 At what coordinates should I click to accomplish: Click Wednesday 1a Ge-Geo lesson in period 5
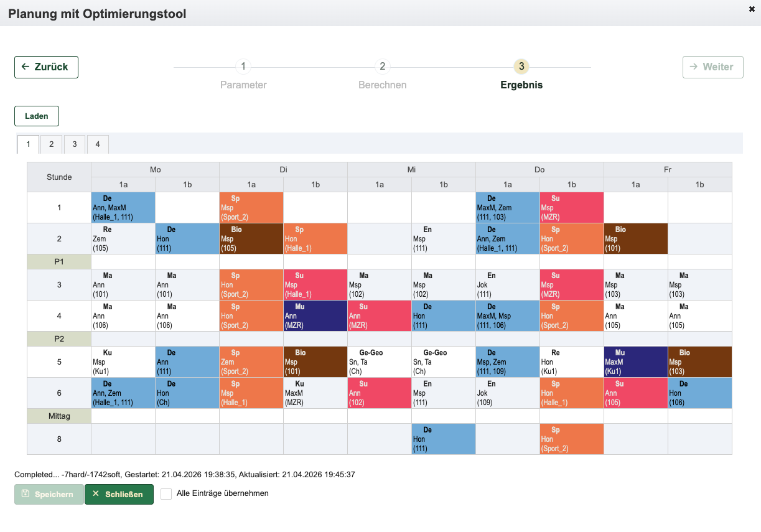(379, 362)
